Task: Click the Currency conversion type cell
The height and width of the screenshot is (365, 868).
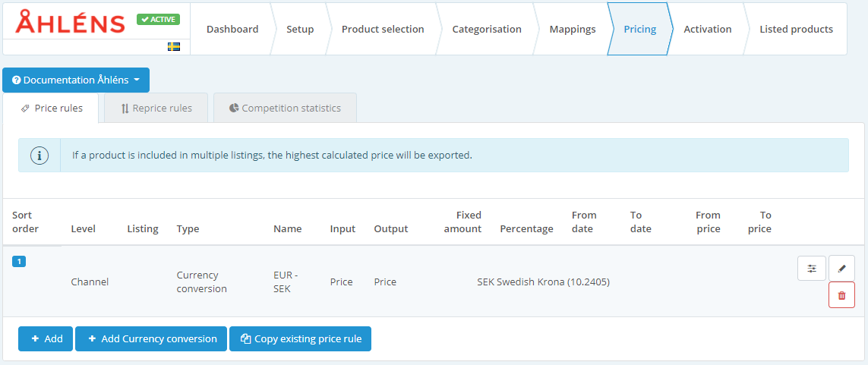Action: (201, 282)
